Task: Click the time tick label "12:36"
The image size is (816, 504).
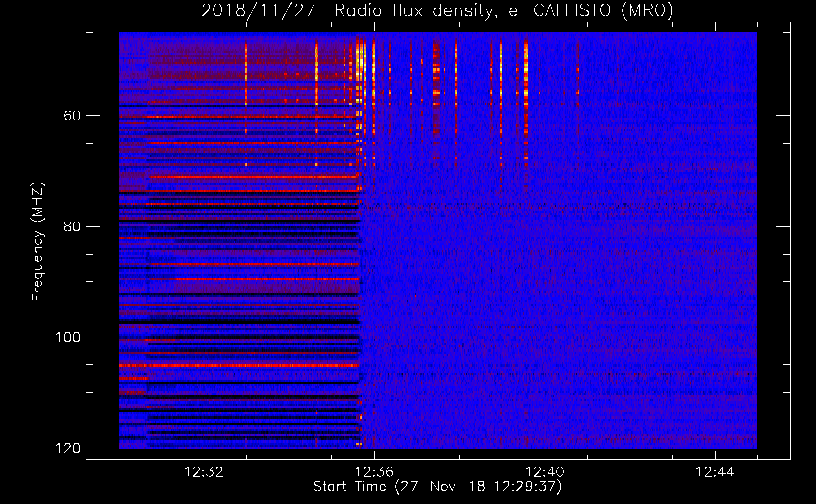Action: [374, 472]
